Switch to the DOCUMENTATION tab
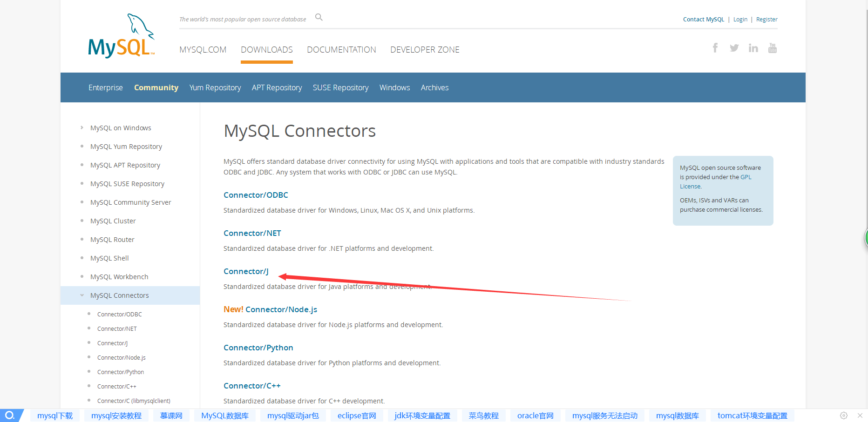Viewport: 868px width, 422px height. coord(341,49)
